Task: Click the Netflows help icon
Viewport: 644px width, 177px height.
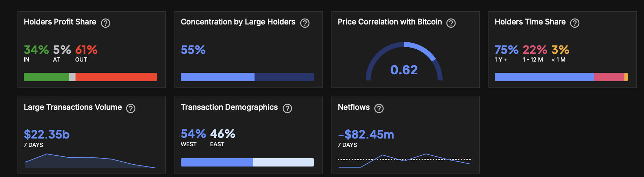Action: [x=379, y=108]
